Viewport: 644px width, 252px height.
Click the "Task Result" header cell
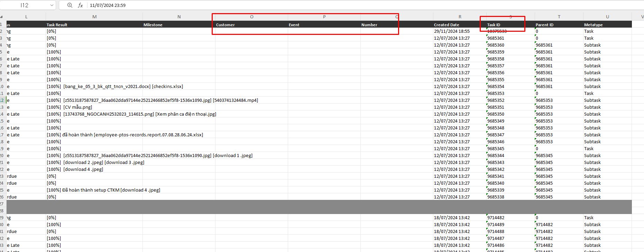click(94, 25)
